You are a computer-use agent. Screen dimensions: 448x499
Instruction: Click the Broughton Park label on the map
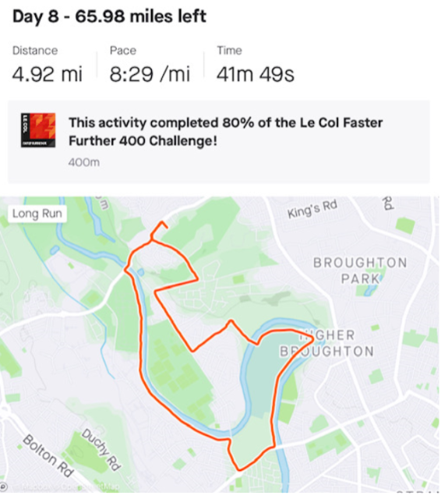[x=360, y=271]
